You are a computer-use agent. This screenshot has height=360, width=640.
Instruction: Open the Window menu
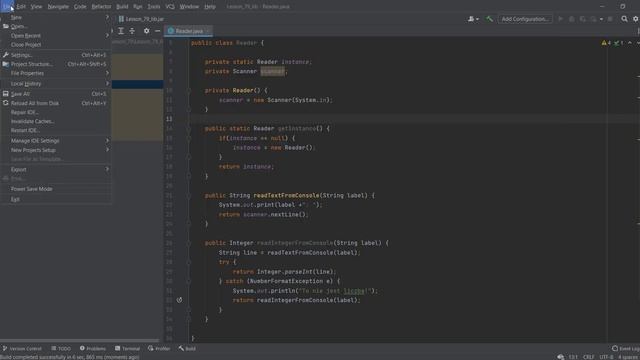coord(189,7)
